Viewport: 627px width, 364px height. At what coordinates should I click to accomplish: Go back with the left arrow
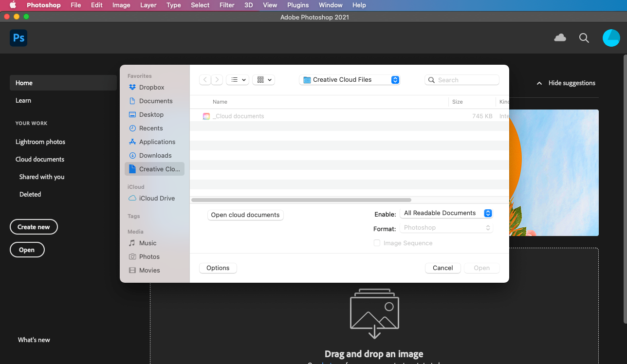(205, 80)
